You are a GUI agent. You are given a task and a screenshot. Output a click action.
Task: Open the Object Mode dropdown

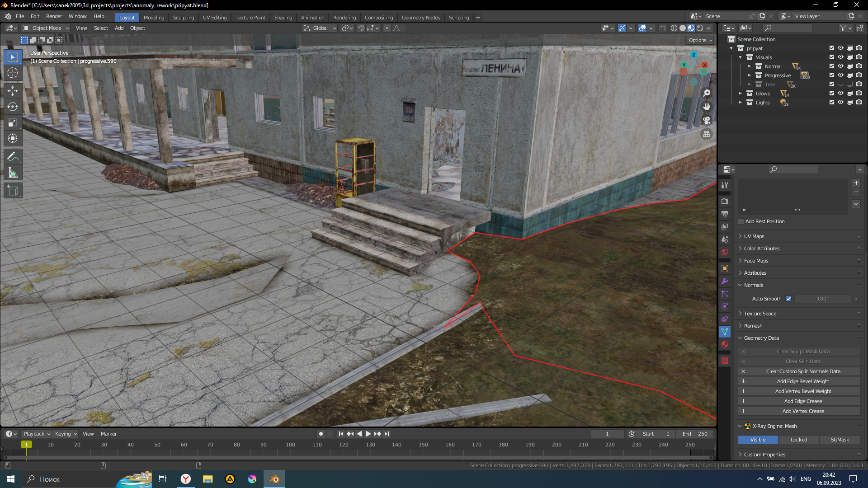pyautogui.click(x=46, y=28)
